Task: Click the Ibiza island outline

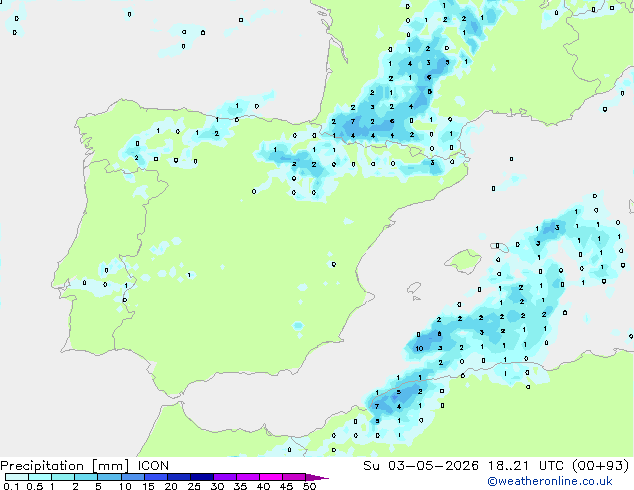Action: point(414,288)
